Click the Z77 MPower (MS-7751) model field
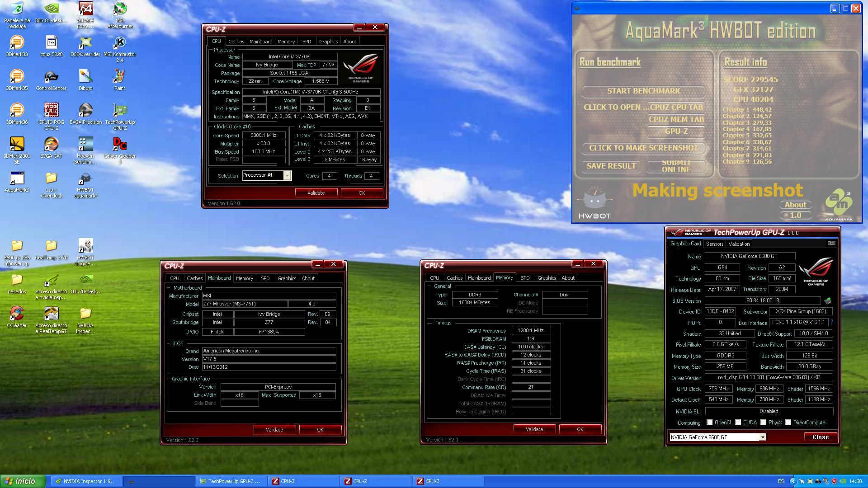Viewport: 868px width, 488px height. (x=244, y=304)
